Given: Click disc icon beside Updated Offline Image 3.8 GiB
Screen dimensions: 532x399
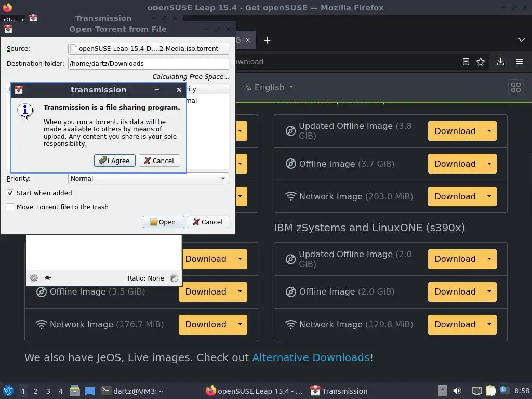Looking at the screenshot, I should coord(291,131).
